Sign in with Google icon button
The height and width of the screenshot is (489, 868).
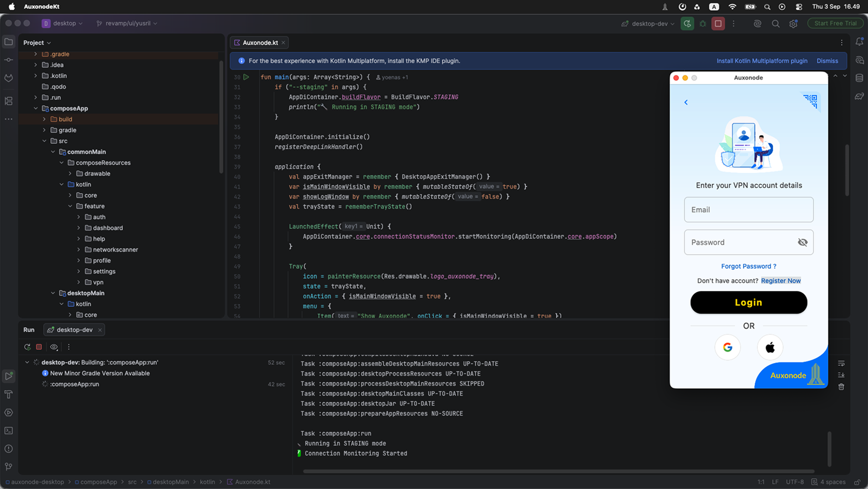coord(727,347)
